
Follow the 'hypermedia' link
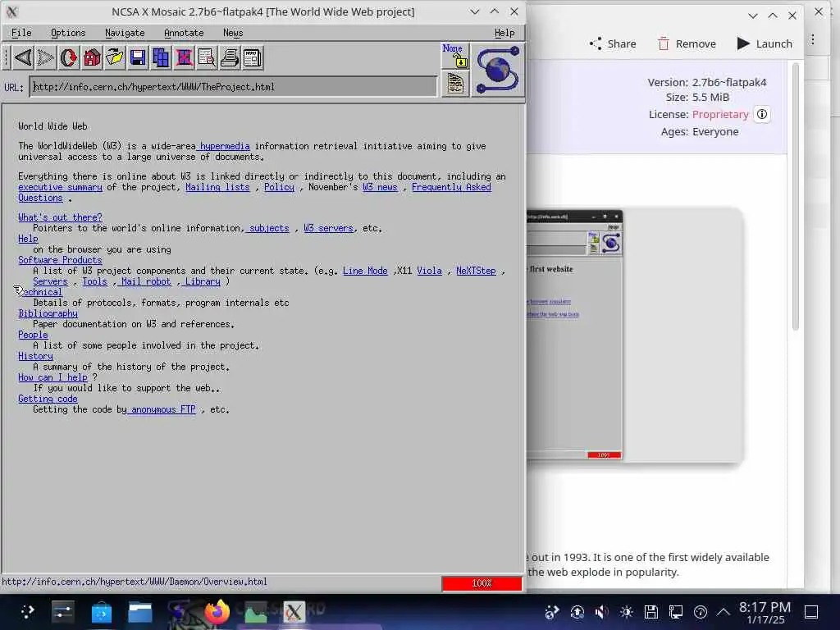[225, 146]
